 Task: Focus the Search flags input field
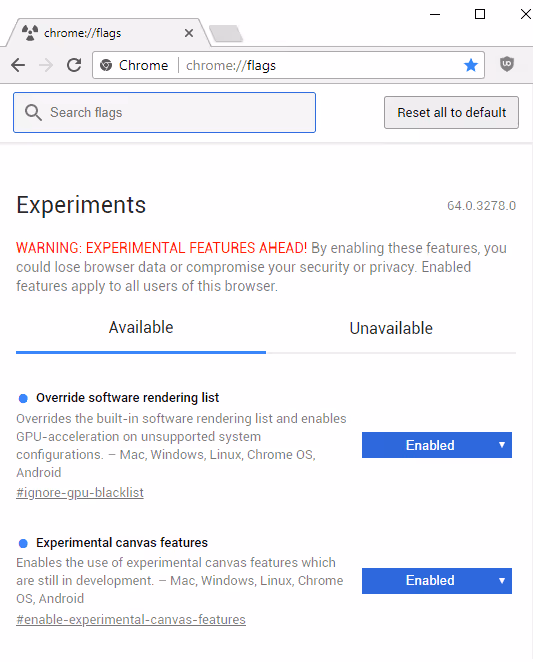point(164,112)
